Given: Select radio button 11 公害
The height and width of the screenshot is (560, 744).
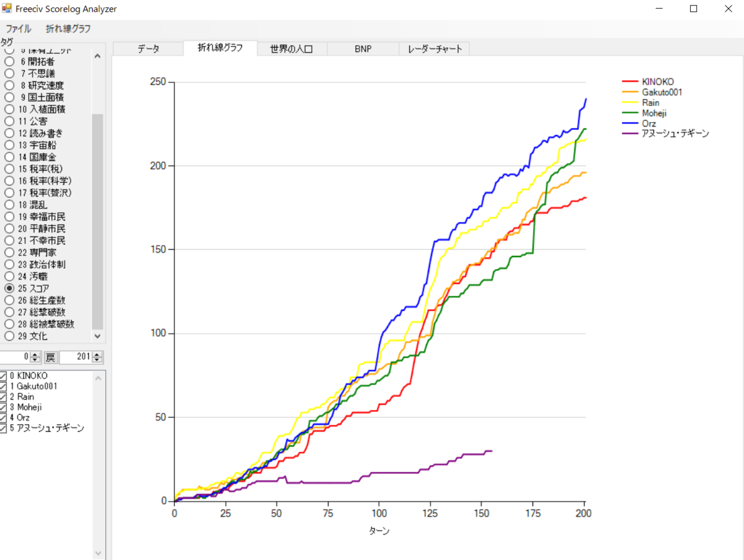Looking at the screenshot, I should [x=9, y=121].
